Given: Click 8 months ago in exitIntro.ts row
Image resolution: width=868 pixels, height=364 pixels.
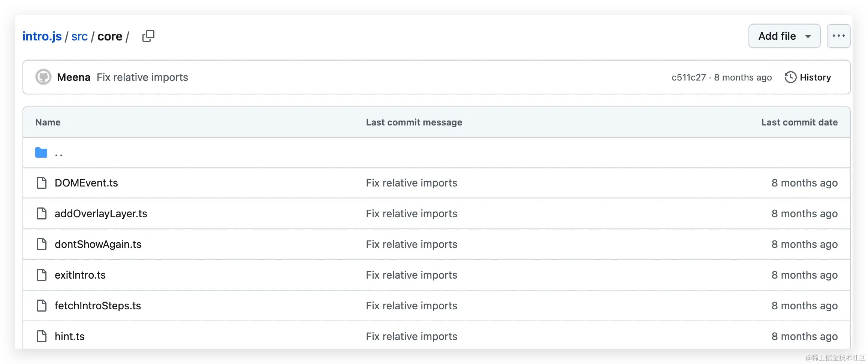Looking at the screenshot, I should (x=804, y=275).
